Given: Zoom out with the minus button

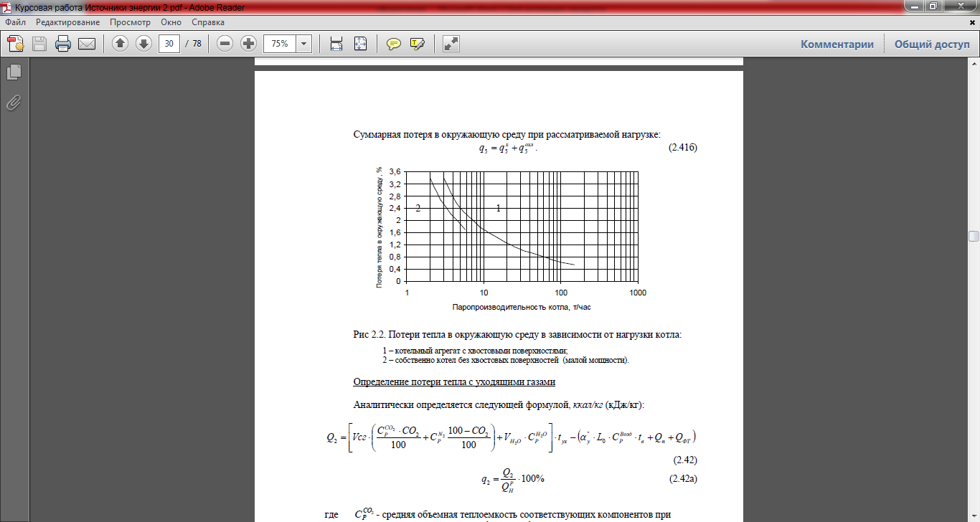Looking at the screenshot, I should (225, 44).
